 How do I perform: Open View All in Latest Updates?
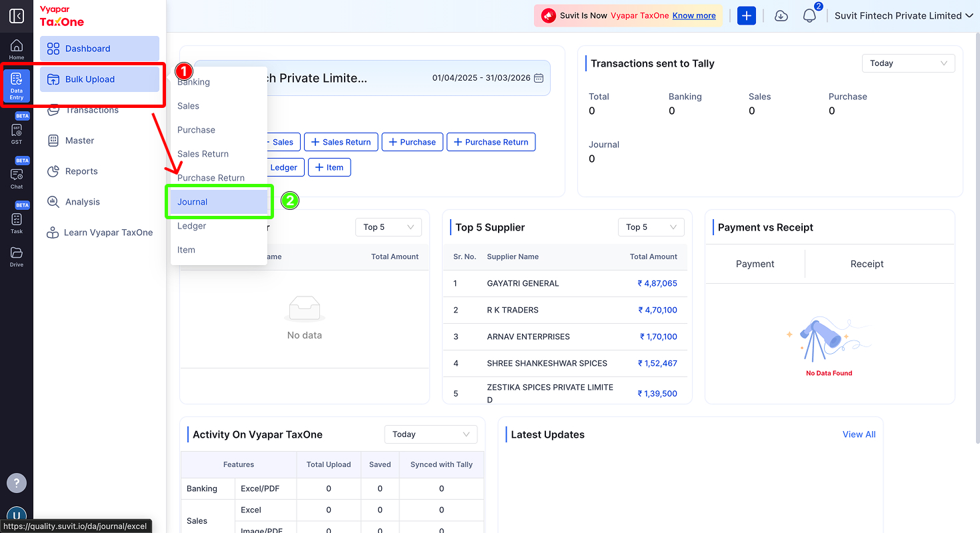tap(859, 434)
